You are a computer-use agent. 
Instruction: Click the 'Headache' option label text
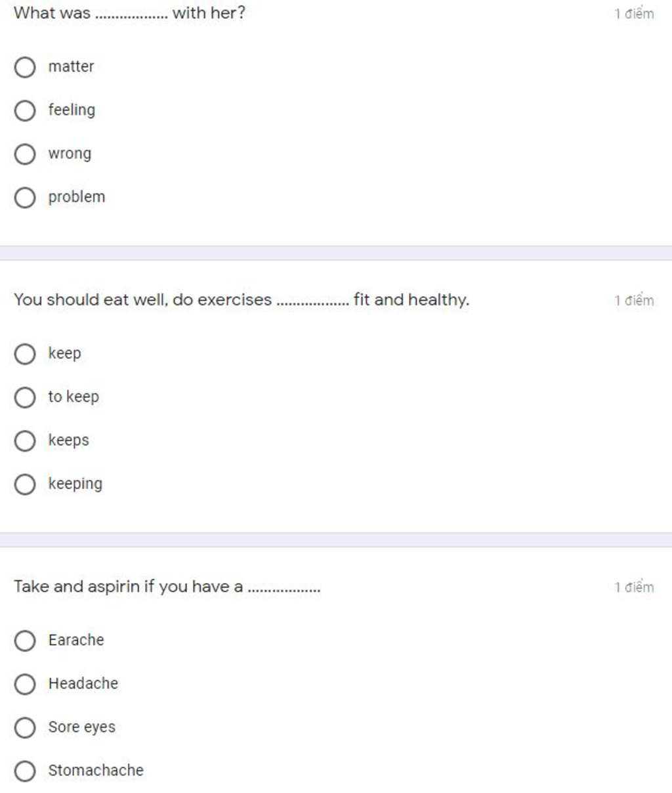point(83,683)
